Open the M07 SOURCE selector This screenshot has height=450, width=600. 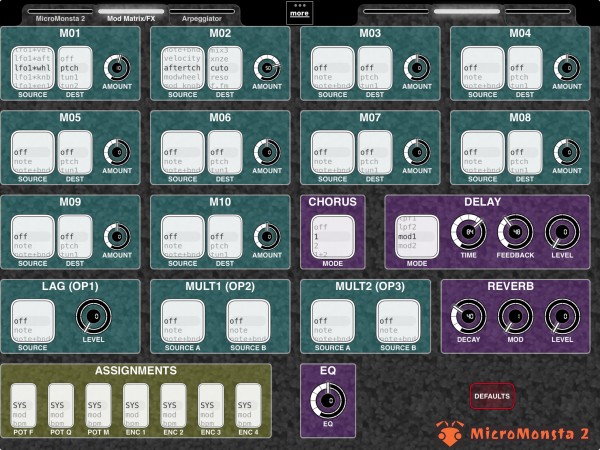tap(333, 152)
